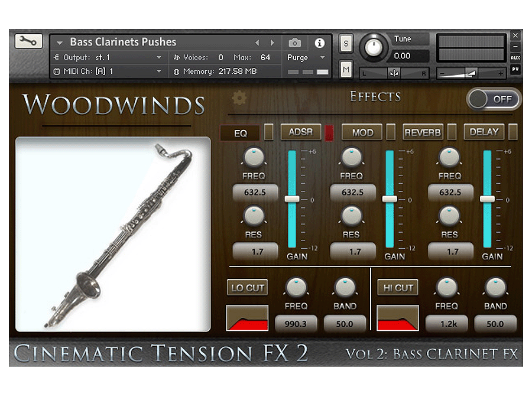The width and height of the screenshot is (532, 397).
Task: Adjust the L/R pan slider
Action: [394, 73]
